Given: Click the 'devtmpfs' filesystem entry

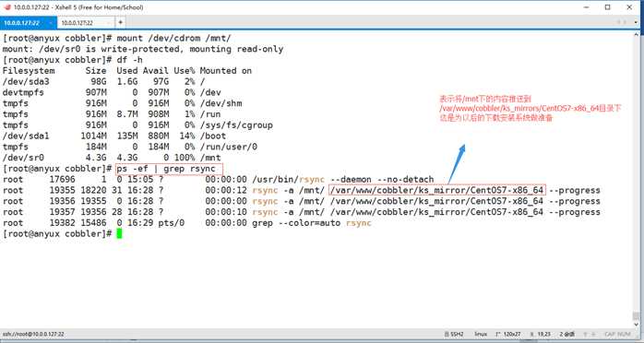Looking at the screenshot, I should click(23, 92).
